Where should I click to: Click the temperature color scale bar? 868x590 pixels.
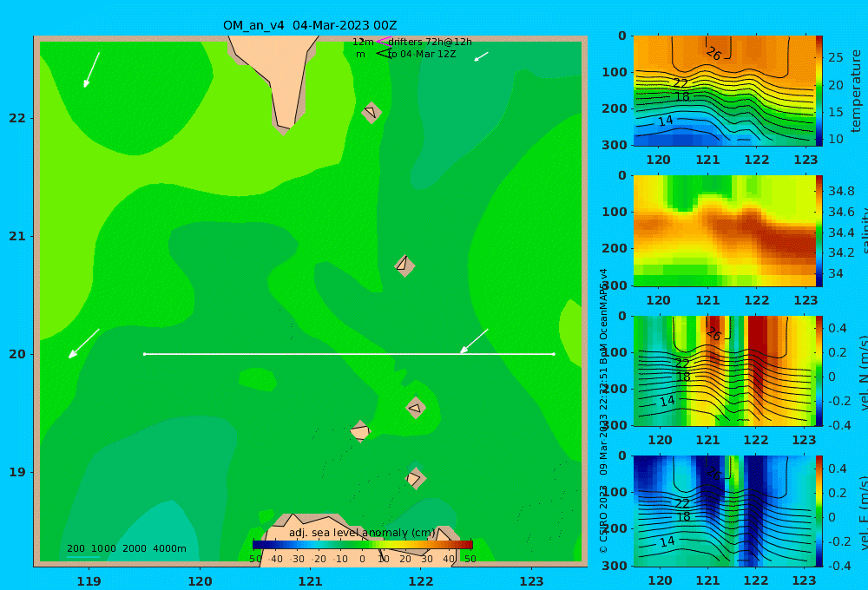coord(819,91)
